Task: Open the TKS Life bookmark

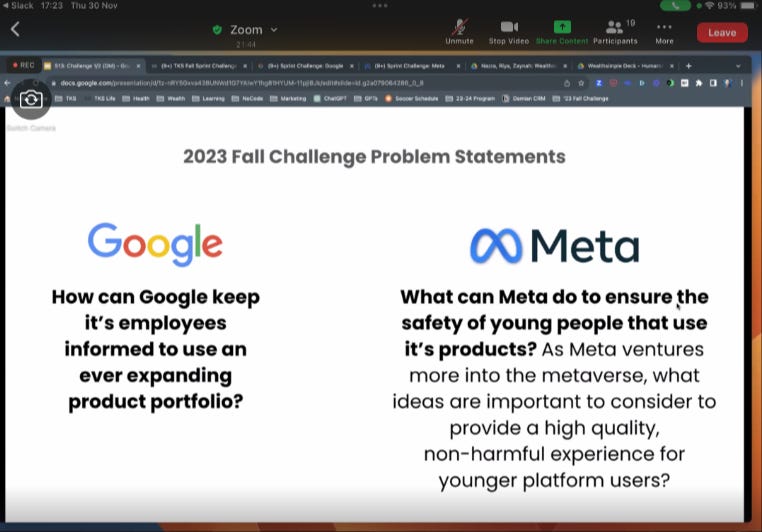Action: 101,99
